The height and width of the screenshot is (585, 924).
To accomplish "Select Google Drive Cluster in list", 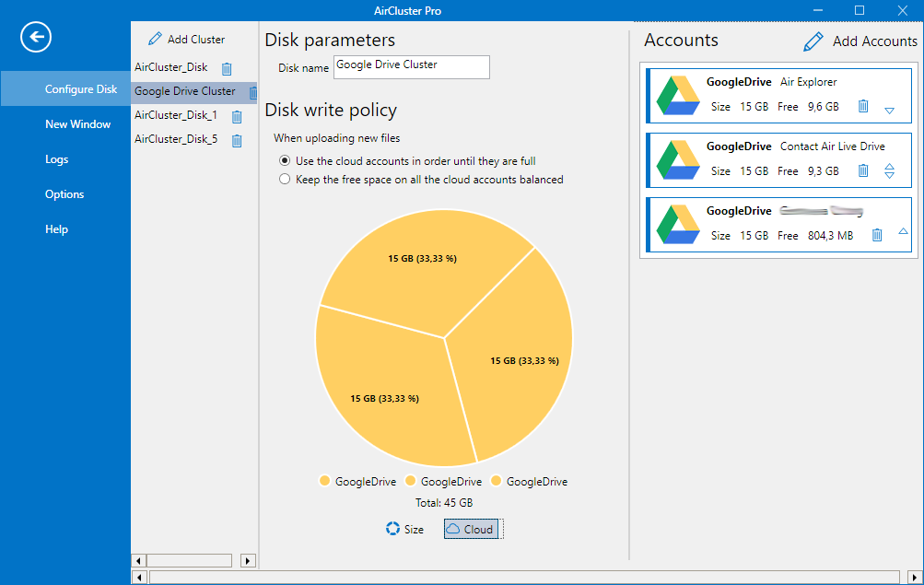I will [184, 91].
